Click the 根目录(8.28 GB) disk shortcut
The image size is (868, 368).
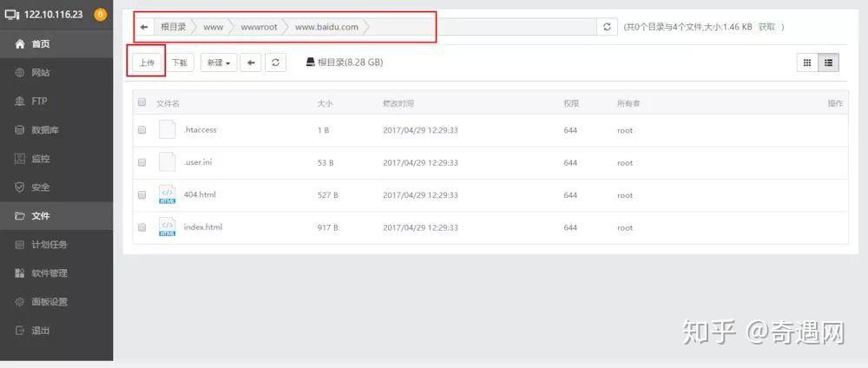345,62
